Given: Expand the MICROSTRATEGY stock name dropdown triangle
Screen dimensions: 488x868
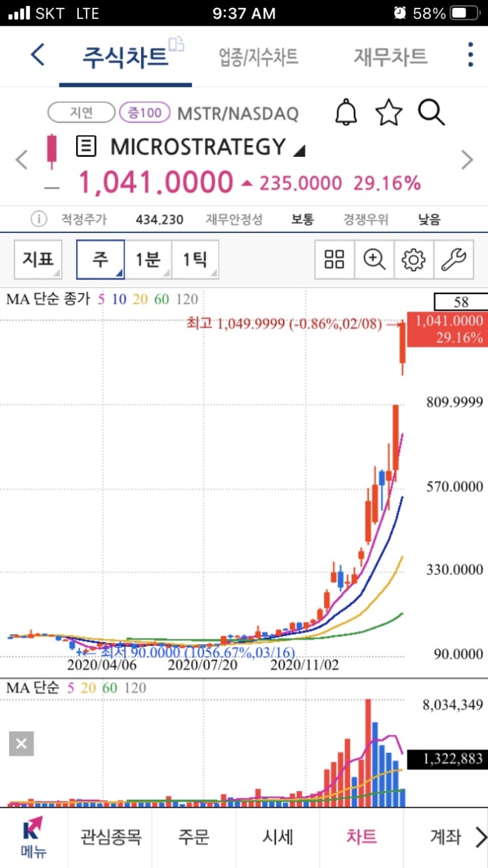Looking at the screenshot, I should [299, 151].
